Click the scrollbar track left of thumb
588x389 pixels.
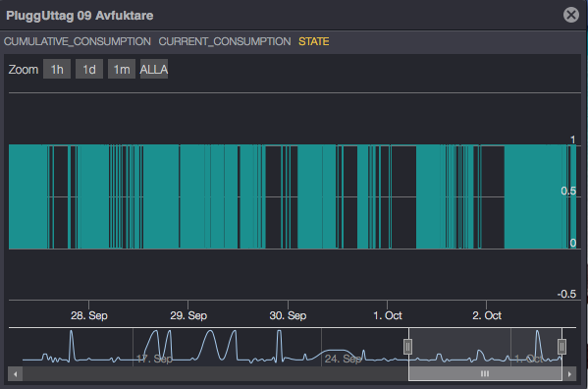[215, 373]
